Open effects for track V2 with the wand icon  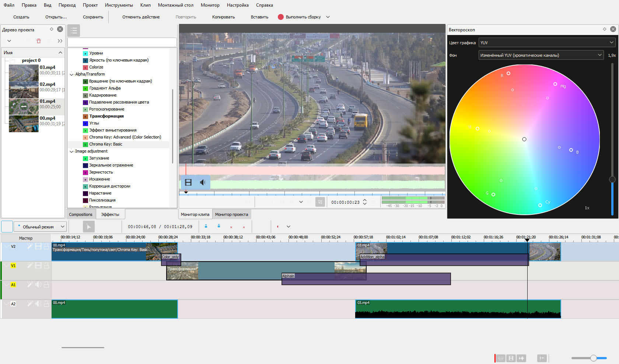pyautogui.click(x=29, y=246)
